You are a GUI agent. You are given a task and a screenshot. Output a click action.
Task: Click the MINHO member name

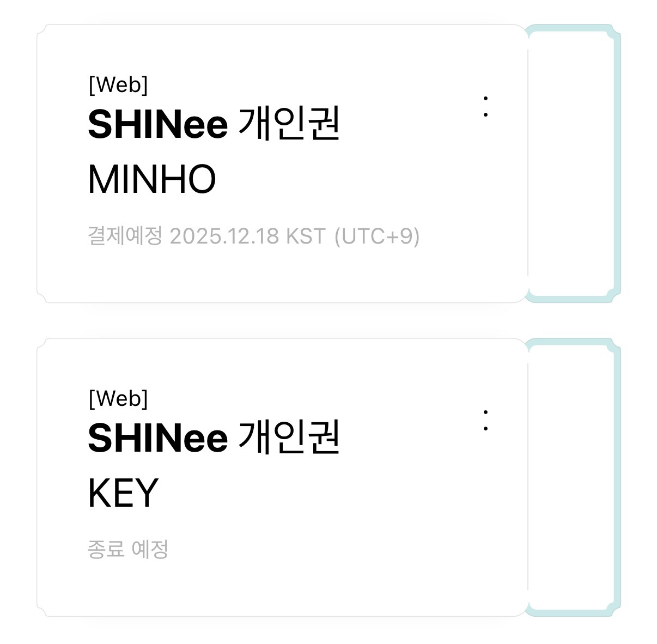point(152,179)
